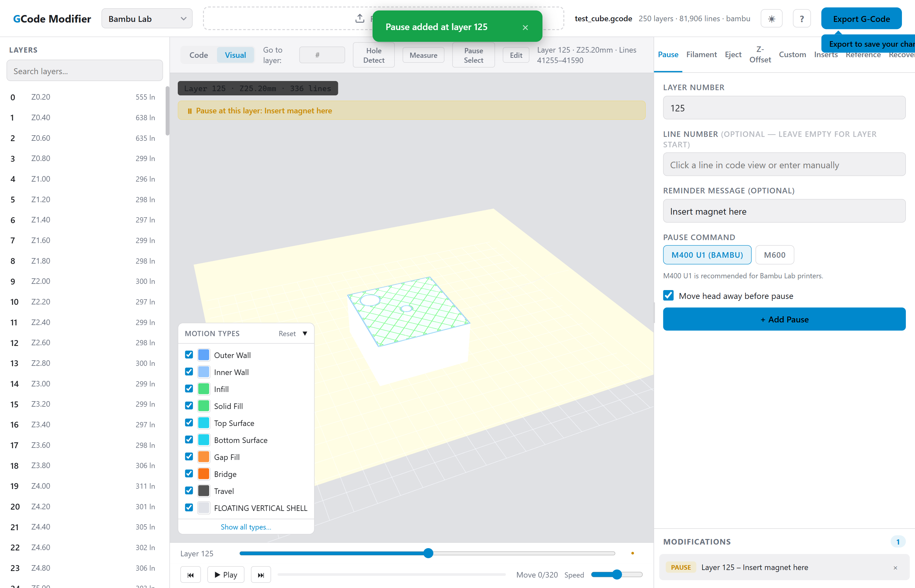Click the Travel color swatch
The image size is (915, 588).
pyautogui.click(x=204, y=491)
